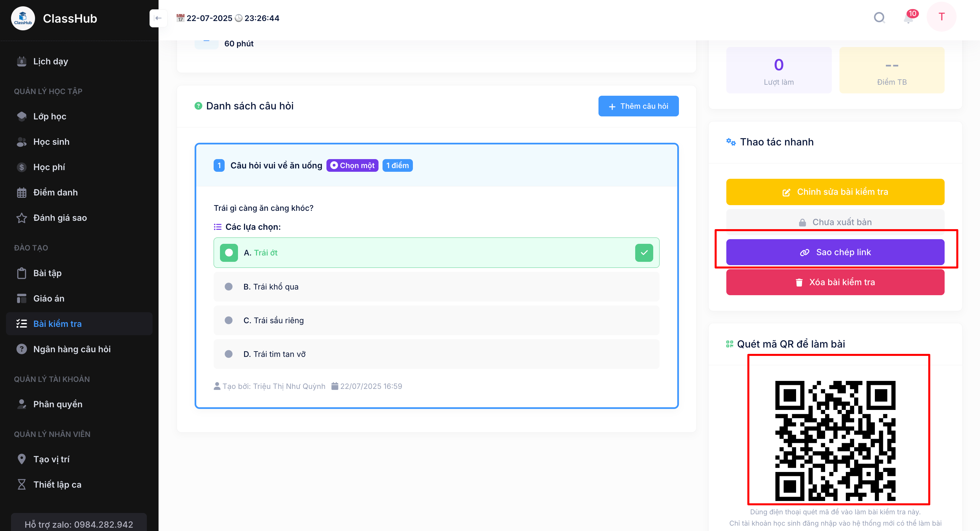
Task: Click the gears icon beside Thao tác nhanh
Action: point(731,142)
